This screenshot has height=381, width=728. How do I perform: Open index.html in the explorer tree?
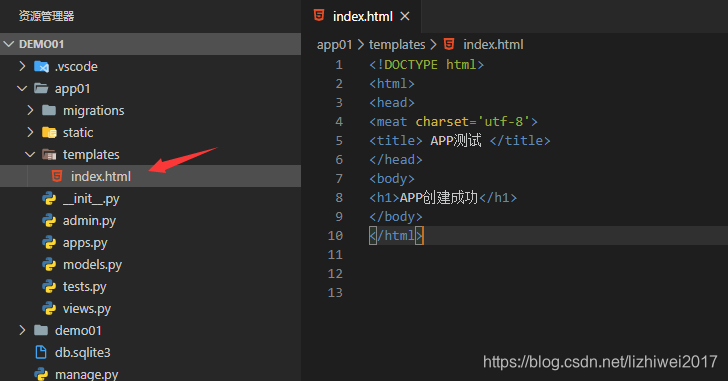pyautogui.click(x=101, y=176)
